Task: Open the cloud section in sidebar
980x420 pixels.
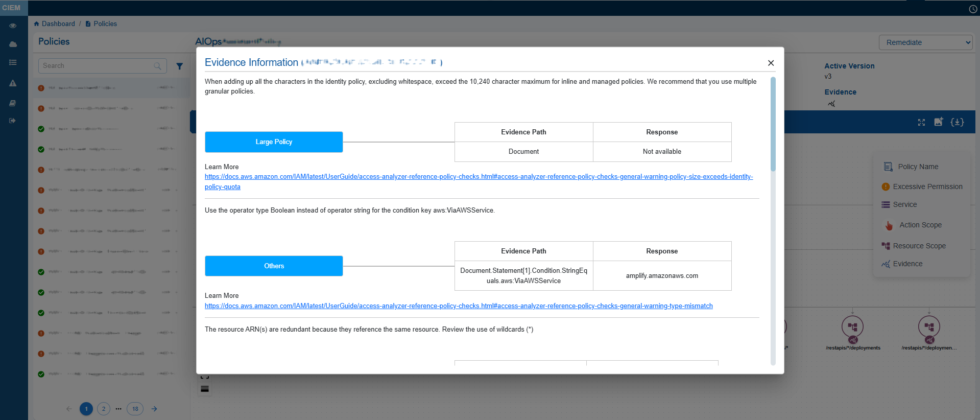Action: coord(13,44)
